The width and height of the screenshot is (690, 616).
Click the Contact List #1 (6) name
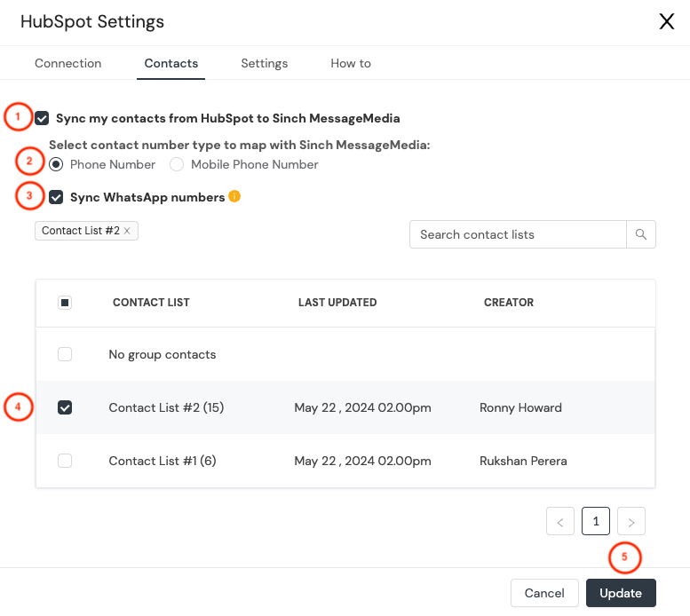pyautogui.click(x=163, y=461)
